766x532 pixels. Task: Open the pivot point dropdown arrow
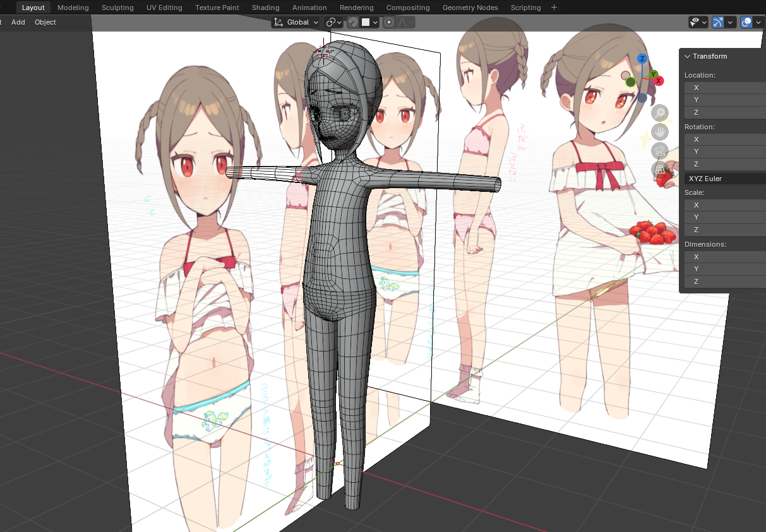[x=340, y=22]
